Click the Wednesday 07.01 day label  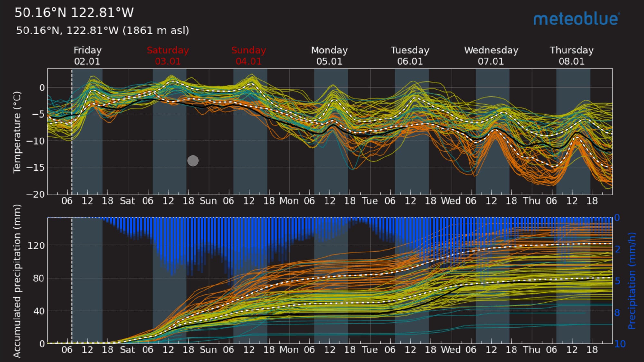491,56
